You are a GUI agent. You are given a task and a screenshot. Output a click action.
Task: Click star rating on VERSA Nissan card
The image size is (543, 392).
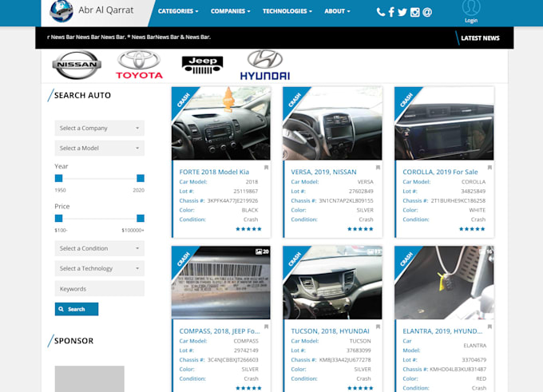[360, 229]
